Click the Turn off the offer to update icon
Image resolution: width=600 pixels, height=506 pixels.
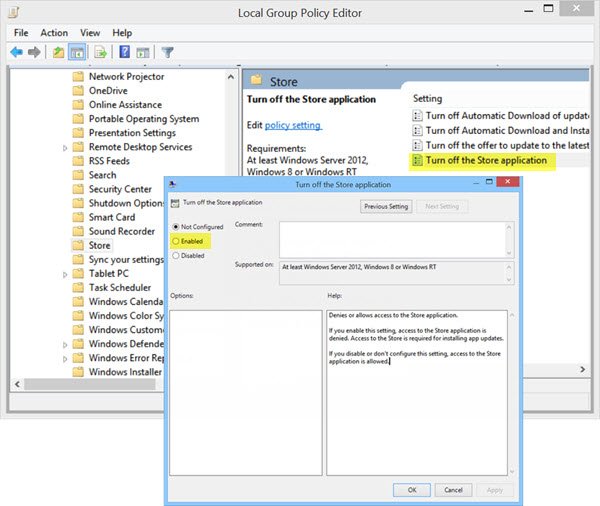click(x=417, y=145)
